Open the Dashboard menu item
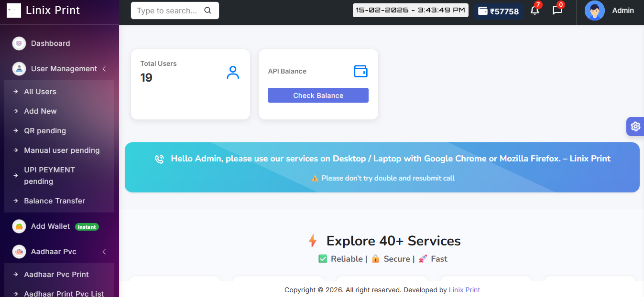644x297 pixels. [x=50, y=43]
